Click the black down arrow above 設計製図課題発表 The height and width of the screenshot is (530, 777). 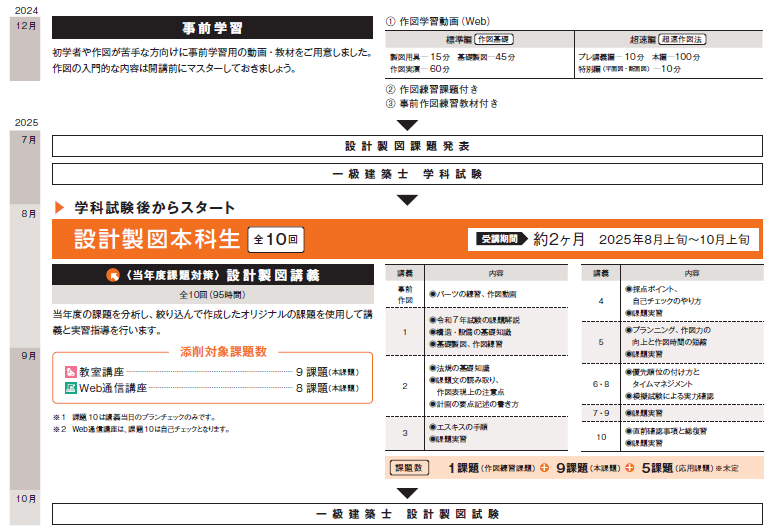[x=406, y=125]
